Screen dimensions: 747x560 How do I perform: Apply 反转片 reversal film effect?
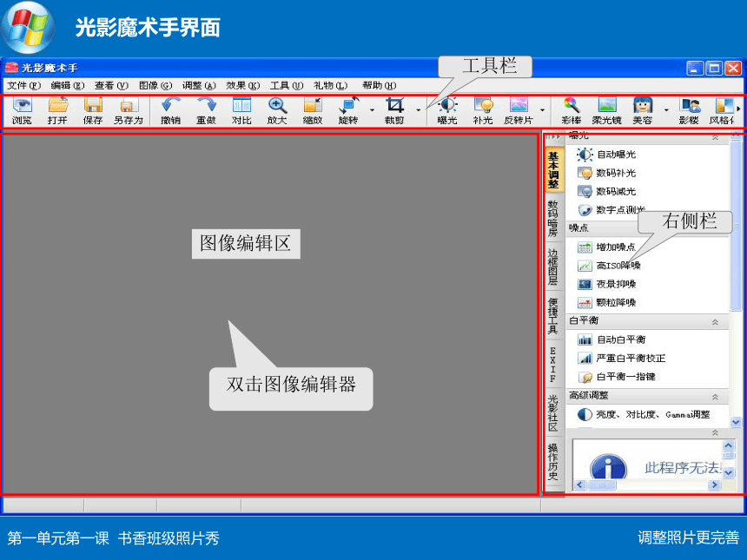pyautogui.click(x=519, y=111)
